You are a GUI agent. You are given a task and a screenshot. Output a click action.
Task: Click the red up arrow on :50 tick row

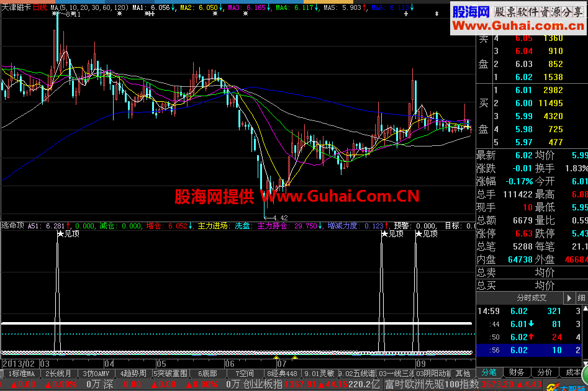(x=531, y=336)
